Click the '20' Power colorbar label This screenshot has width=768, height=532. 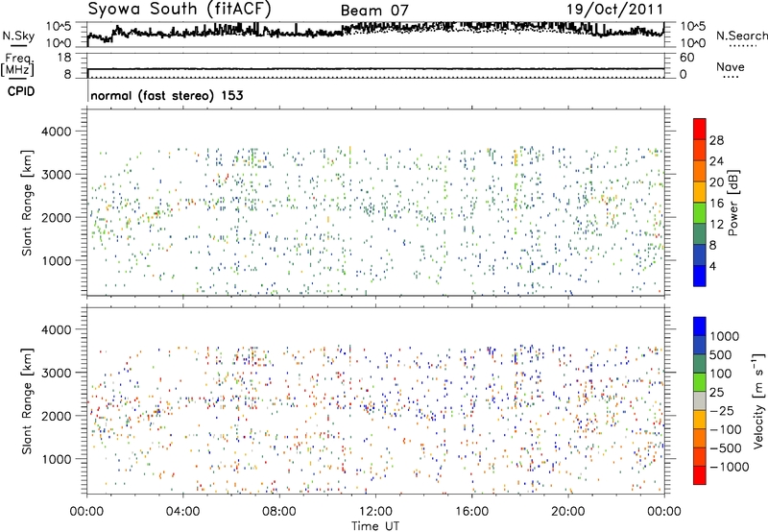click(716, 182)
